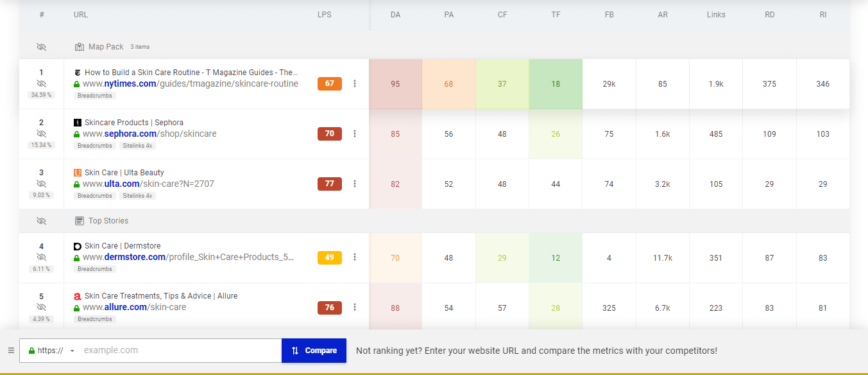
Task: Hide the dermstore.com result row
Action: pyautogui.click(x=42, y=257)
